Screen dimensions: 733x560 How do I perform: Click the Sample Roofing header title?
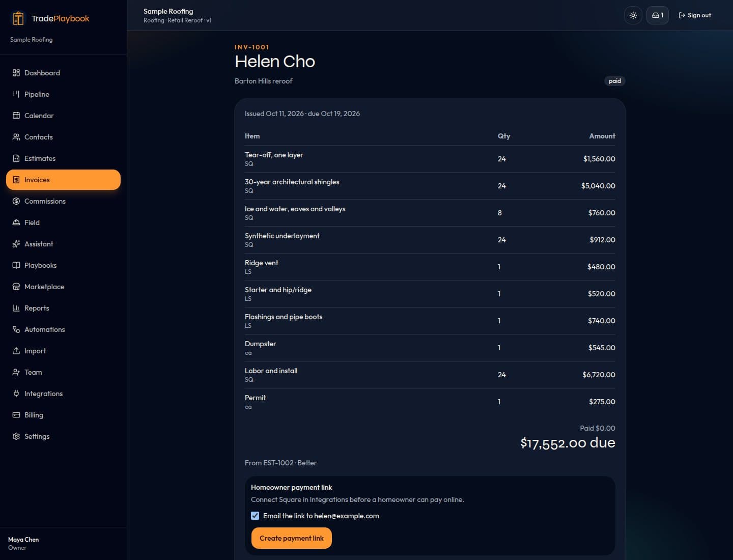[168, 11]
